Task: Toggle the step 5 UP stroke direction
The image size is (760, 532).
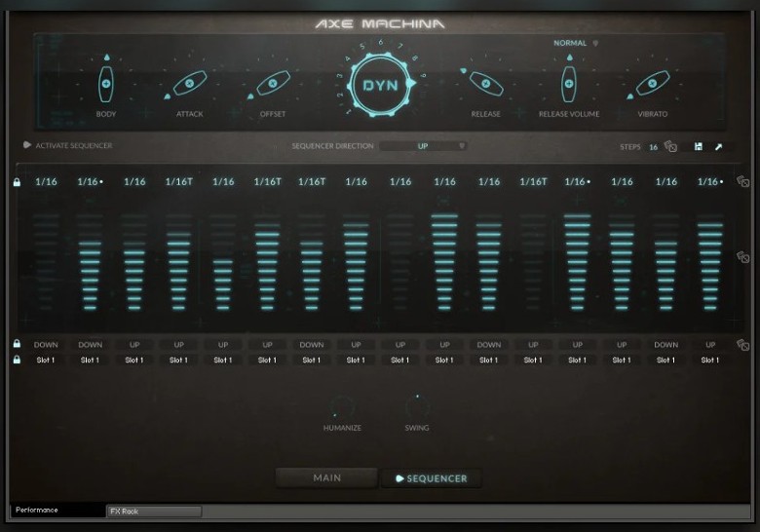Action: pyautogui.click(x=223, y=345)
